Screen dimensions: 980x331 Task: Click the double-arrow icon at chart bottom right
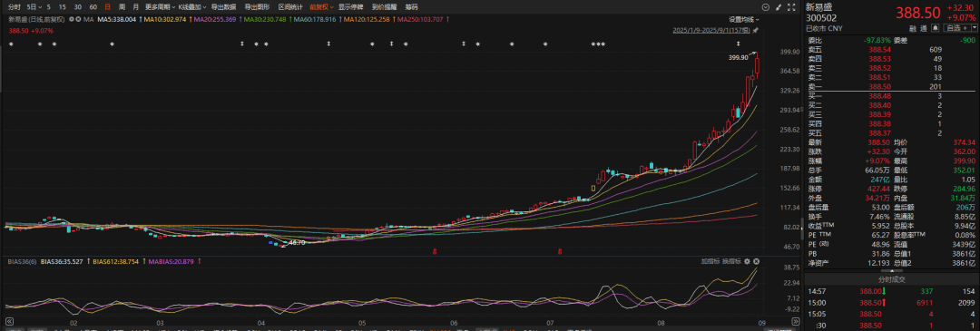pyautogui.click(x=796, y=322)
